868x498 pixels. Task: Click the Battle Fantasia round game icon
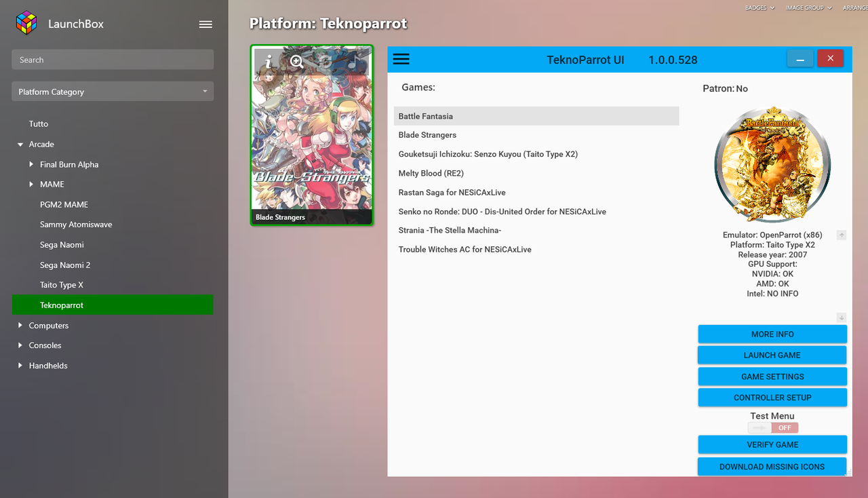[x=772, y=164]
